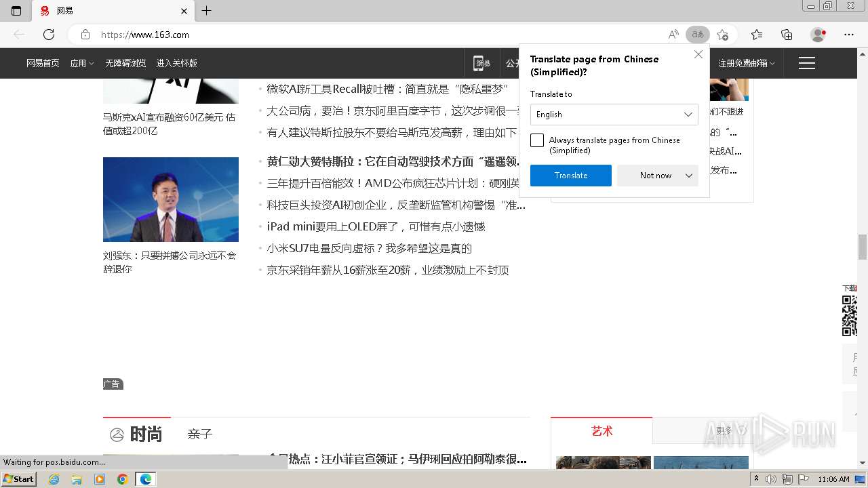This screenshot has width=868, height=488.
Task: Open 微软AI新工具Recall被吐槽 headline
Action: tap(387, 89)
